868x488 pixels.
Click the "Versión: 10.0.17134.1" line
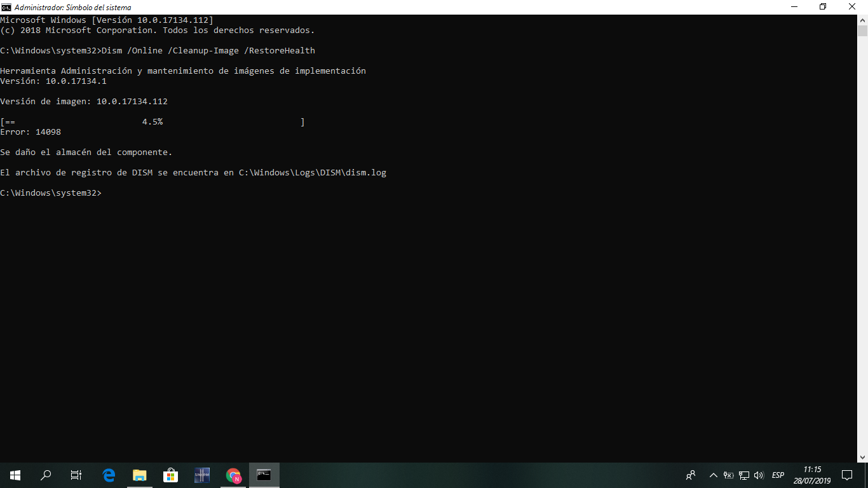pyautogui.click(x=53, y=81)
